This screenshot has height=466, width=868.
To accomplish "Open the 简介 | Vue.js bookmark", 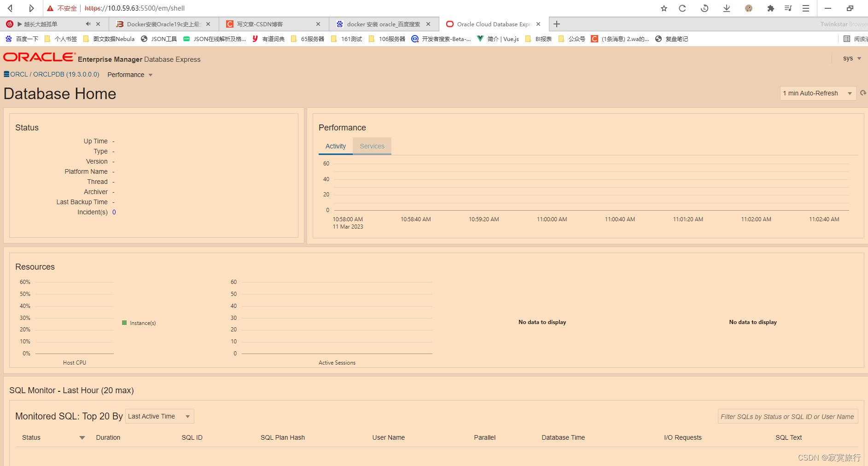I will 498,39.
